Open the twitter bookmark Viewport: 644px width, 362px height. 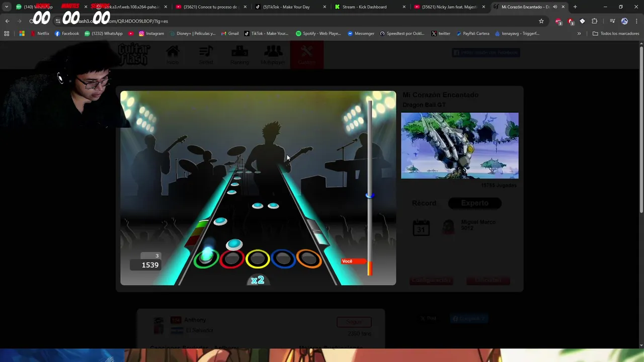[441, 34]
